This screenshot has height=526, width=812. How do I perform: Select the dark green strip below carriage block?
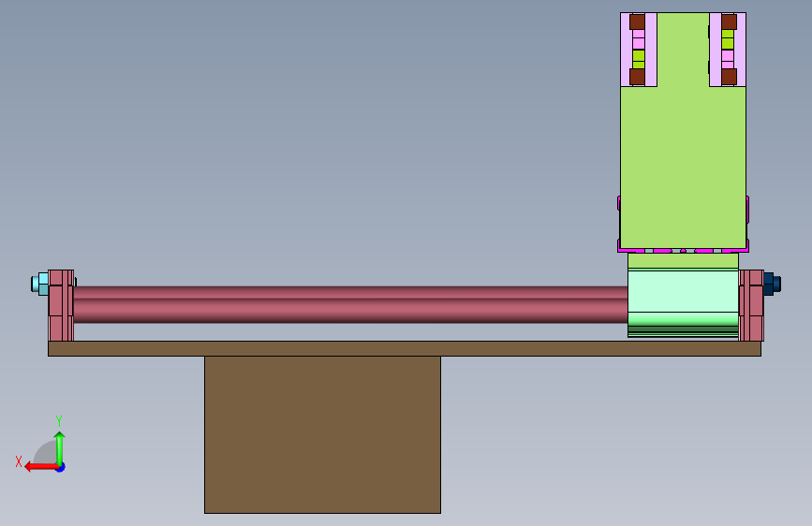683,329
